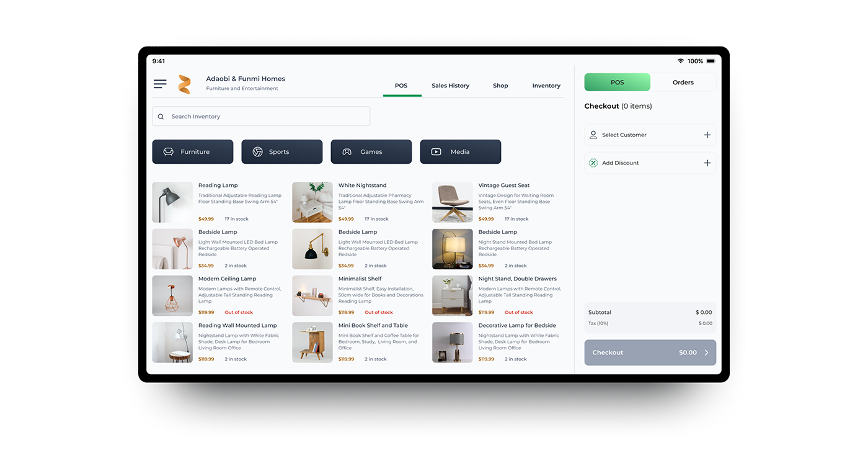Click the customer person icon
Screen dimensions: 868x471
593,135
